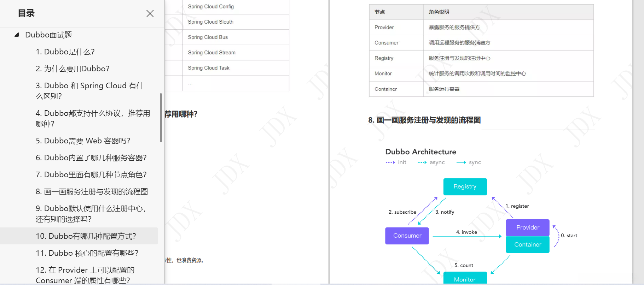Viewport: 644px width, 285px height.
Task: Collapse the Dubbo面试题 tree section
Action: tap(17, 35)
